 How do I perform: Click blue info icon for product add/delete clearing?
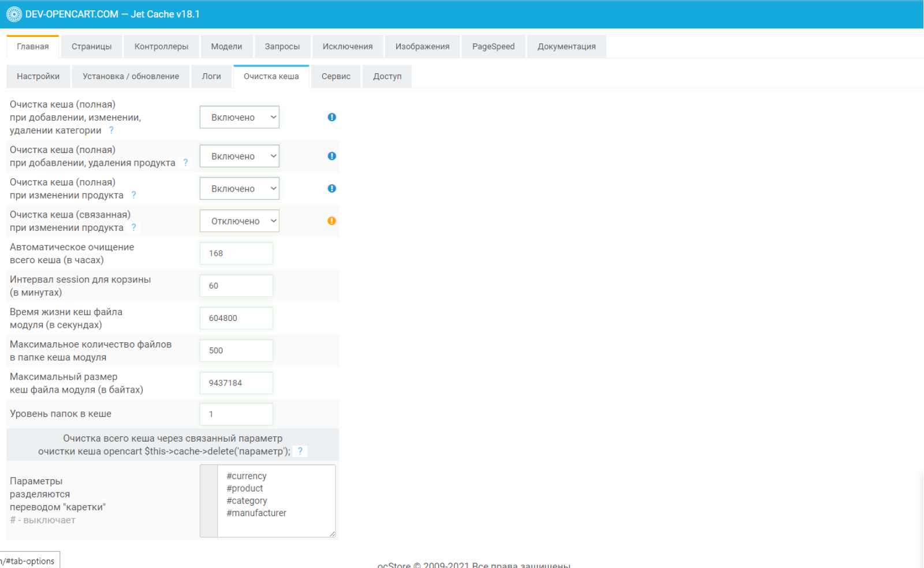(332, 156)
